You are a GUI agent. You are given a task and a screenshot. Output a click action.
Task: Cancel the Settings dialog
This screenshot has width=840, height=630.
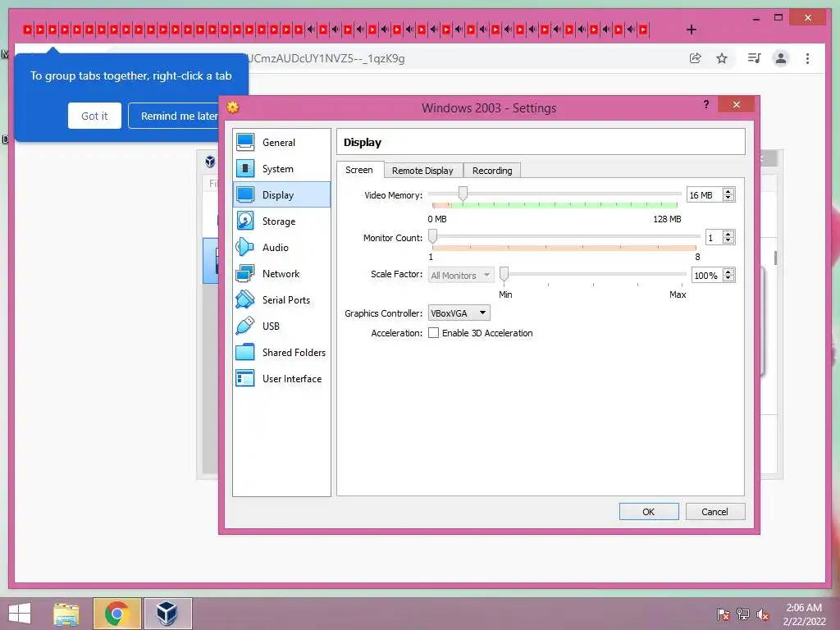click(714, 512)
